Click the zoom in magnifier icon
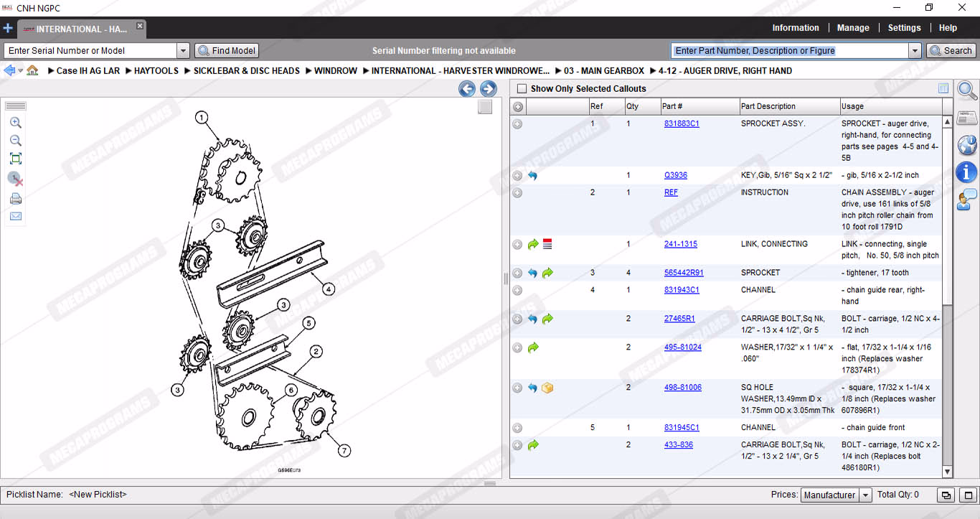The image size is (980, 519). click(x=15, y=123)
